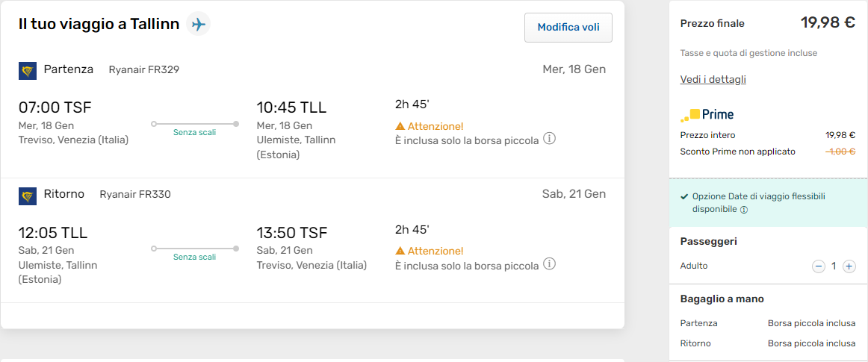The image size is (868, 362).
Task: Click the Partenza flight header
Action: pyautogui.click(x=69, y=69)
